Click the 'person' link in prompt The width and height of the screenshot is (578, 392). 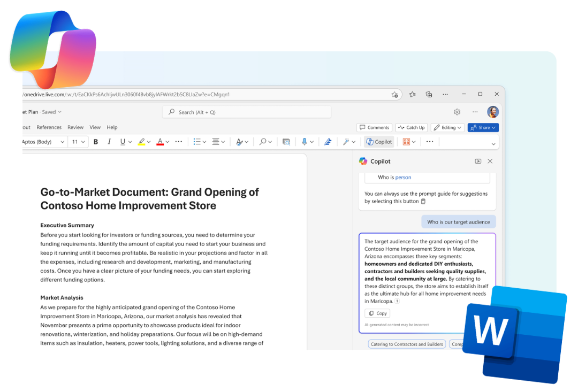[x=404, y=177]
